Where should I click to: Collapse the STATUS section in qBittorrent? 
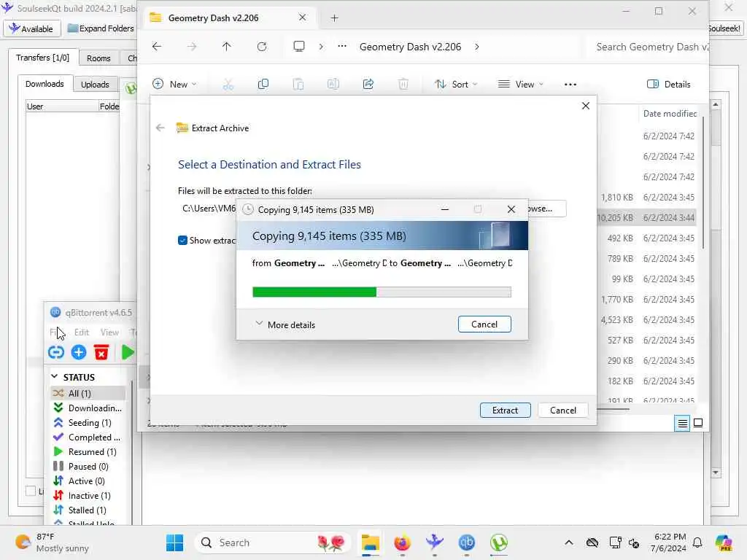pos(54,377)
